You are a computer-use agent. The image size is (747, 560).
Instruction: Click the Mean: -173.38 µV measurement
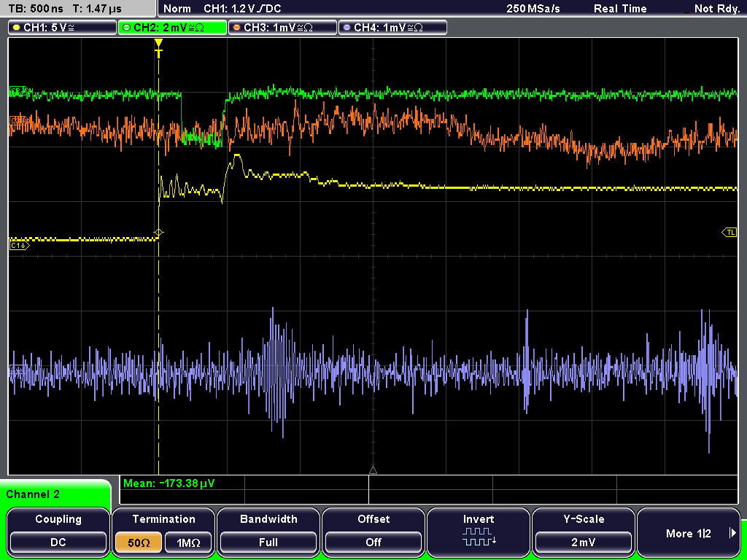169,483
